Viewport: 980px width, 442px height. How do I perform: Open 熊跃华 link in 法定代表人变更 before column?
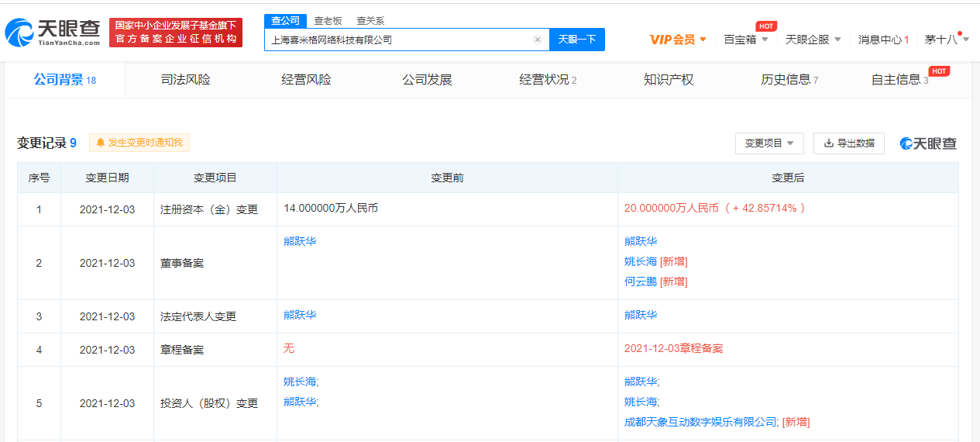(300, 315)
